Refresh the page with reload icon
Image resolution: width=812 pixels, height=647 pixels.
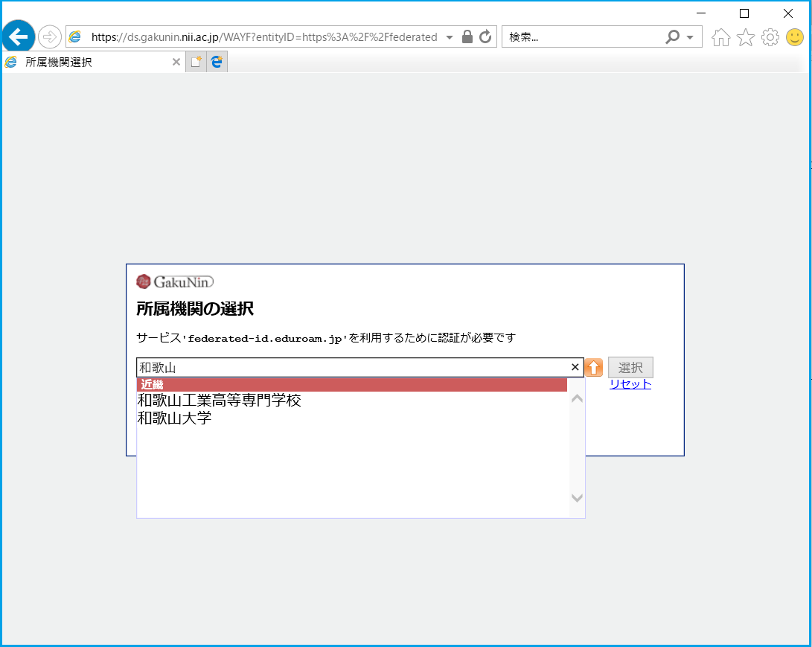point(485,36)
